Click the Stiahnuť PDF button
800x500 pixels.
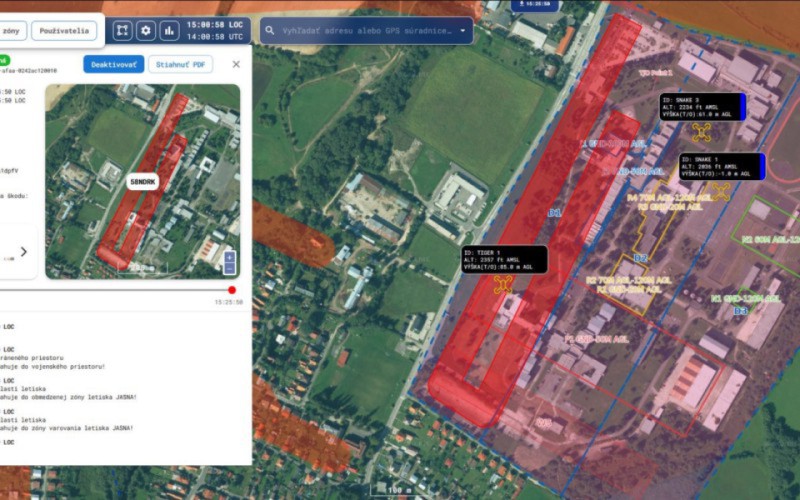180,64
